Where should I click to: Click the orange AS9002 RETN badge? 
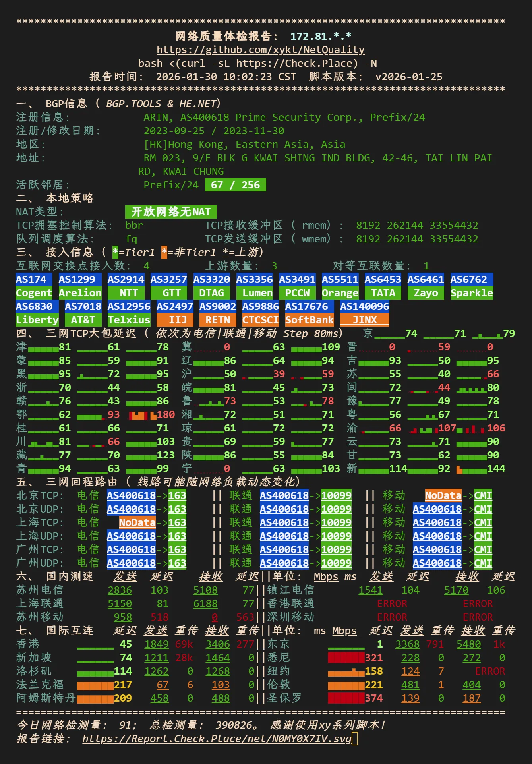(x=218, y=313)
